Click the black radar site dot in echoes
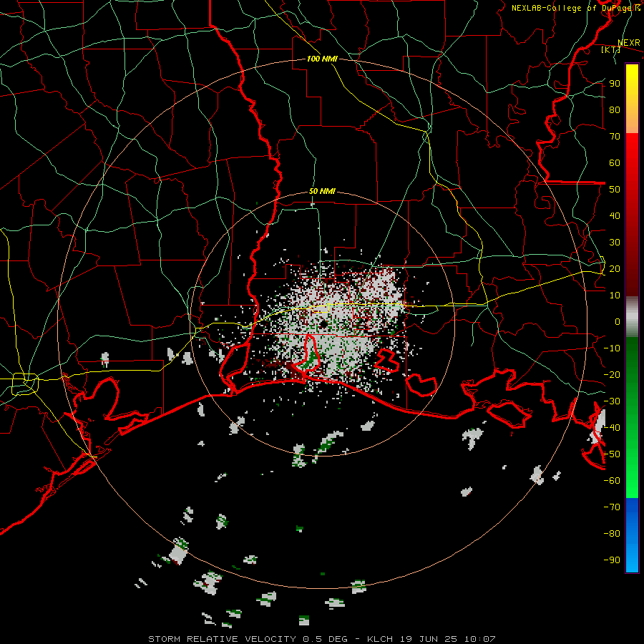The width and height of the screenshot is (644, 644). 323,324
